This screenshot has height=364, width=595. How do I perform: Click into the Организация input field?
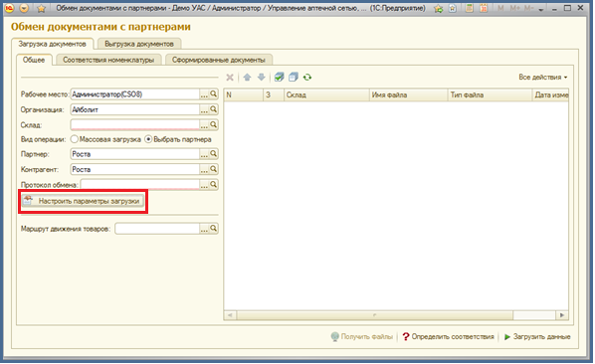(135, 110)
